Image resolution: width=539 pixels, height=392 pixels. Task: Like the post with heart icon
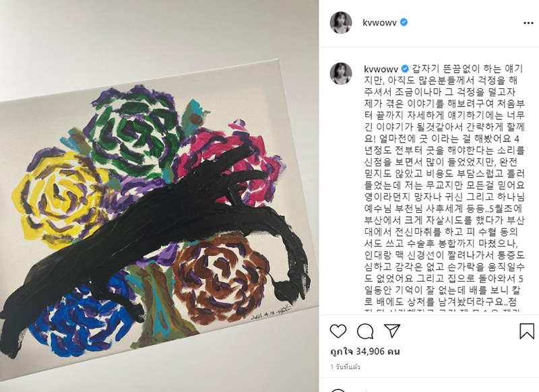[x=338, y=331]
